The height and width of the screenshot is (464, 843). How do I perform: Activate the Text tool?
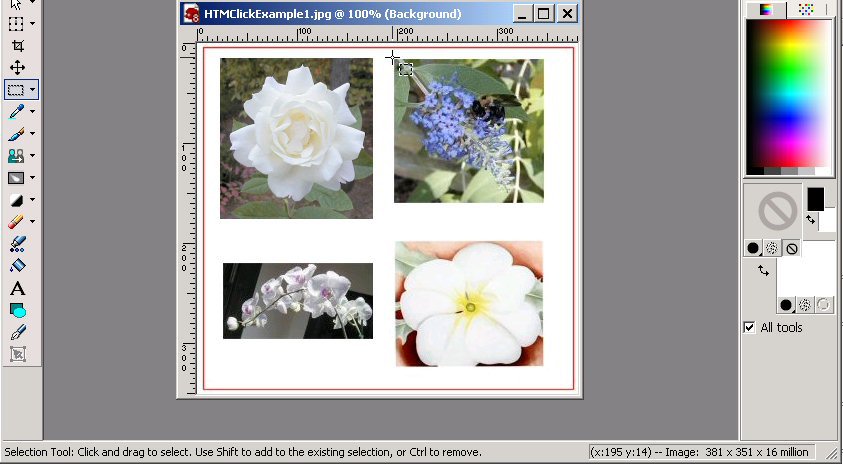(17, 289)
